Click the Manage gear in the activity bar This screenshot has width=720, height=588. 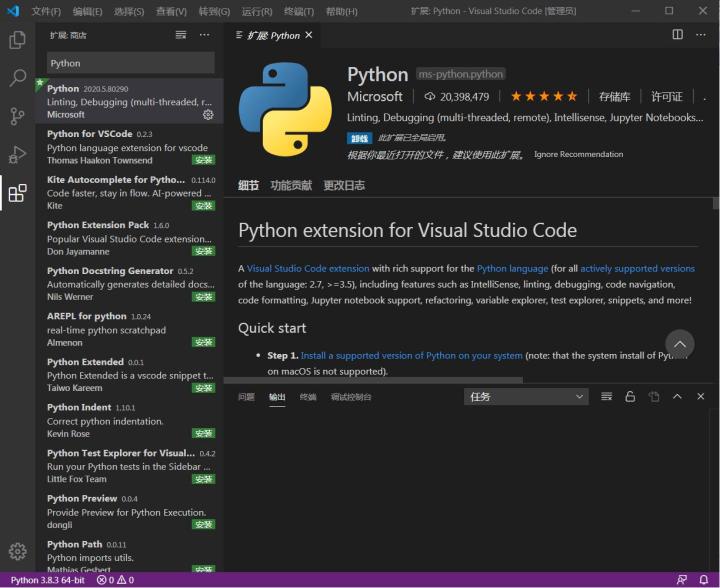pos(17,551)
